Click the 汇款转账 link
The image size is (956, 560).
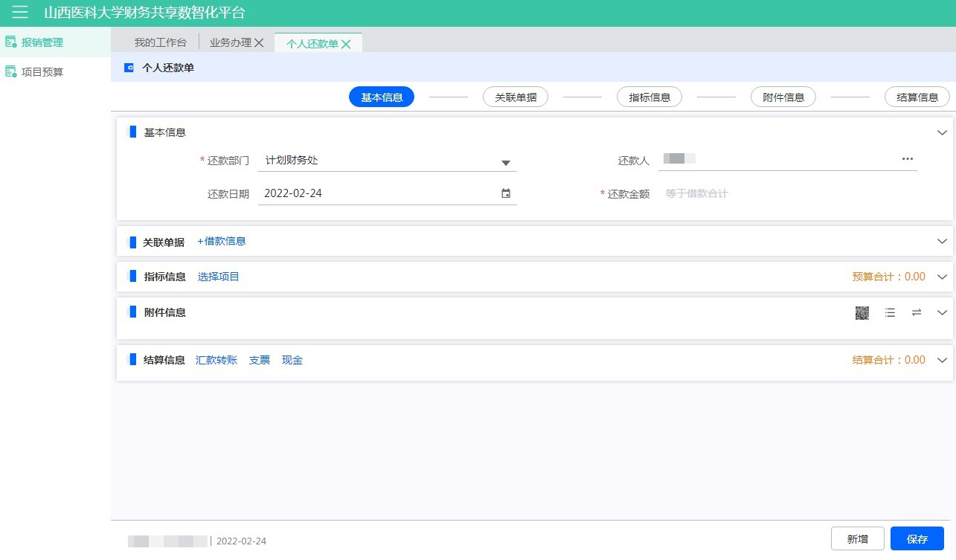point(216,360)
